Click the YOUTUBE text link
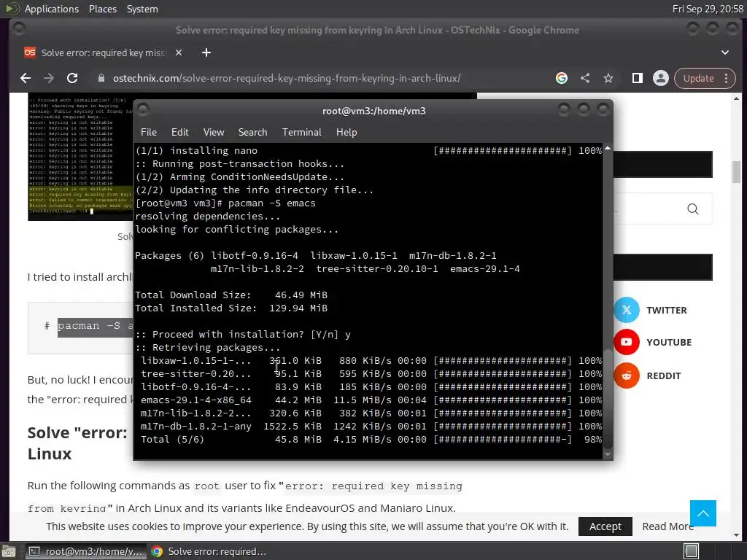The height and width of the screenshot is (560, 747). click(x=669, y=343)
